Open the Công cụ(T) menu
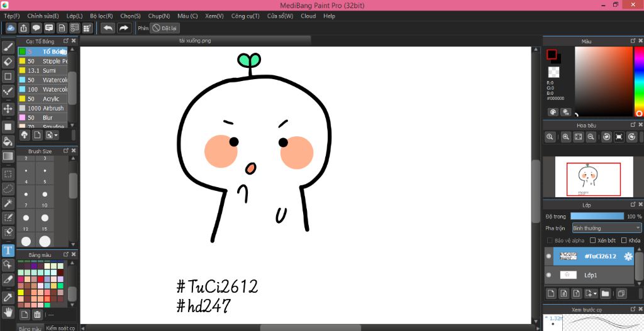This screenshot has width=644, height=331. coord(245,16)
